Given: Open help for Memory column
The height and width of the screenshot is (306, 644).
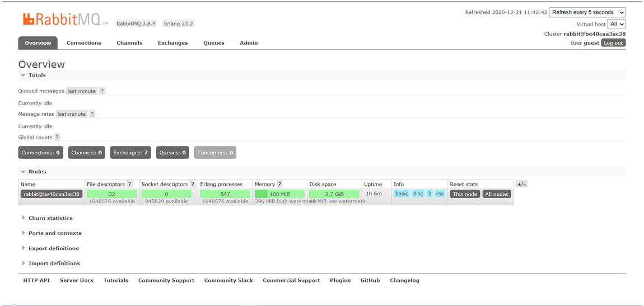Looking at the screenshot, I should tap(279, 184).
